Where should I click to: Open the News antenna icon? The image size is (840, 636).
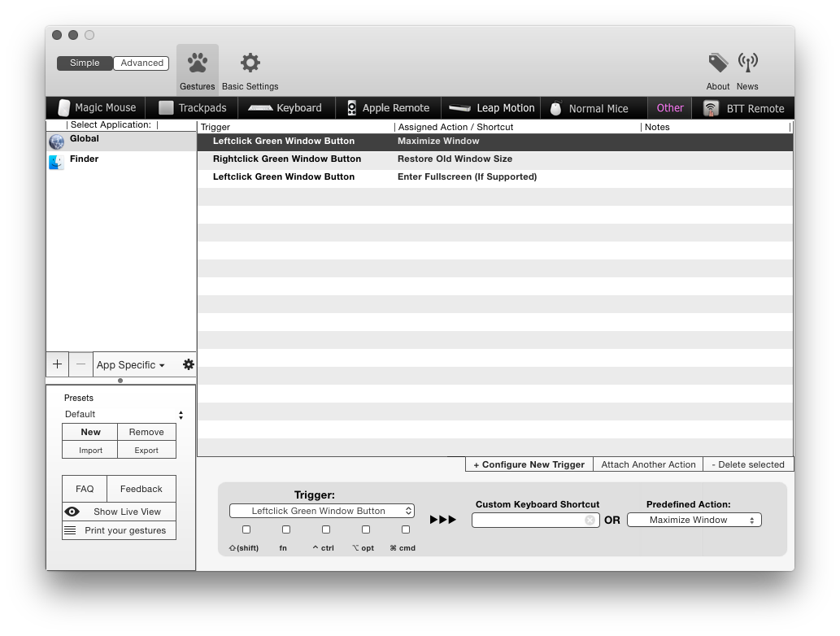747,63
